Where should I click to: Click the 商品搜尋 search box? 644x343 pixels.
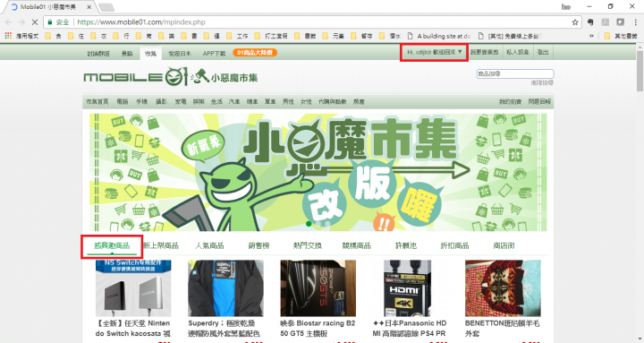pyautogui.click(x=515, y=73)
